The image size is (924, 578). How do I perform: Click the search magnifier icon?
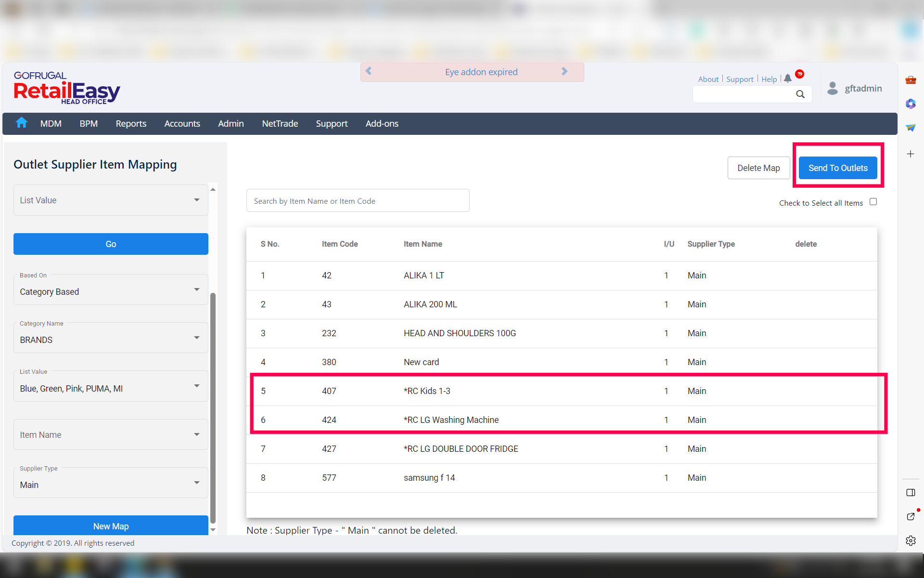(800, 94)
